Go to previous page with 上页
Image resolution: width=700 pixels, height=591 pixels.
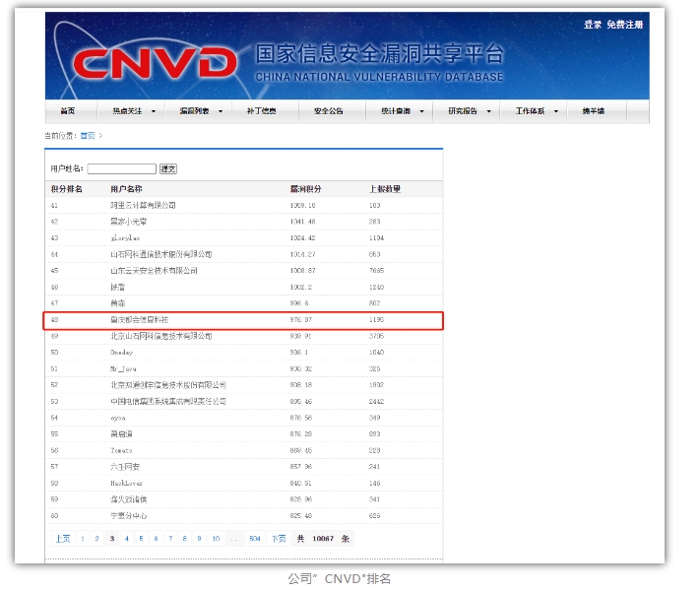(x=63, y=539)
